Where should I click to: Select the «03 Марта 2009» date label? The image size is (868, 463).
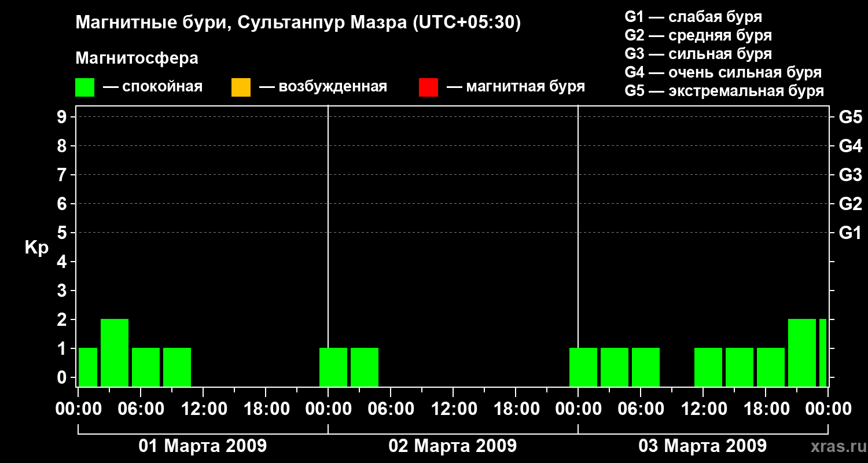click(703, 446)
